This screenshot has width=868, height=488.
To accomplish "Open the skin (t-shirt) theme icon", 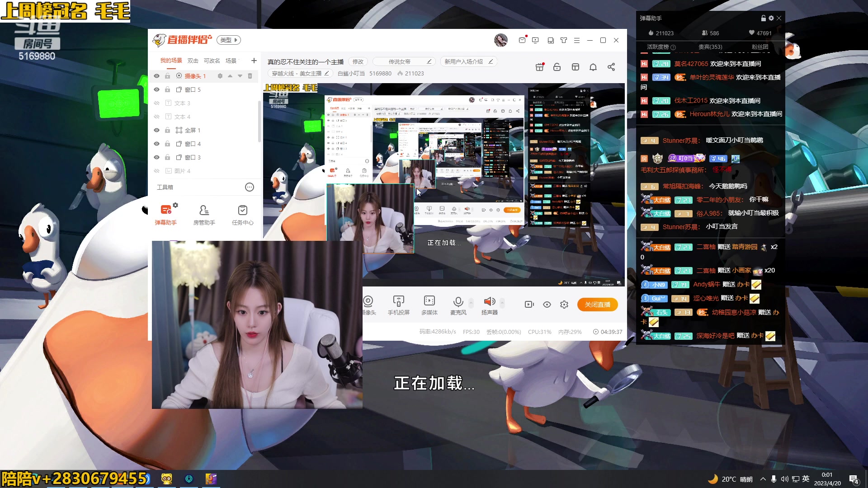I will tap(564, 40).
